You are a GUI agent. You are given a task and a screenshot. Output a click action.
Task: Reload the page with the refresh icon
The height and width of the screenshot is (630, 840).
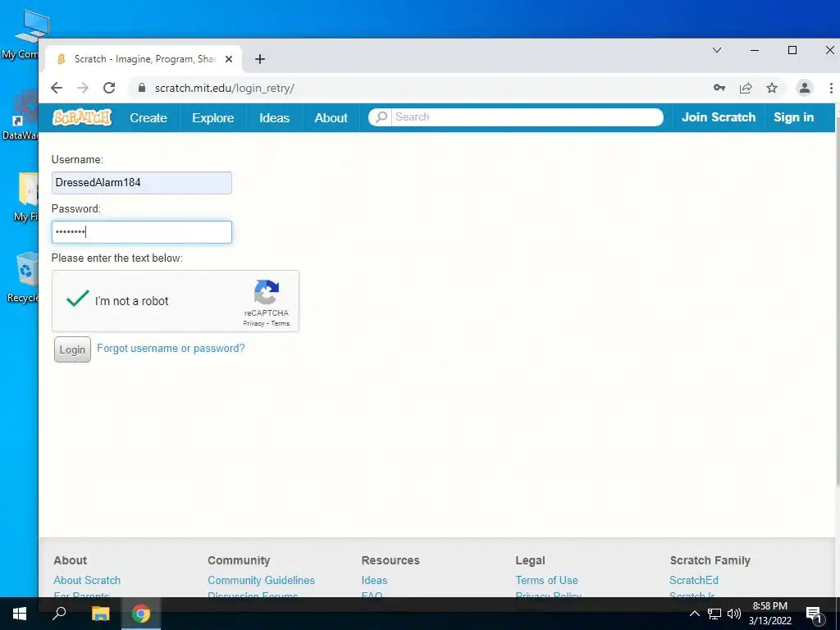tap(109, 88)
